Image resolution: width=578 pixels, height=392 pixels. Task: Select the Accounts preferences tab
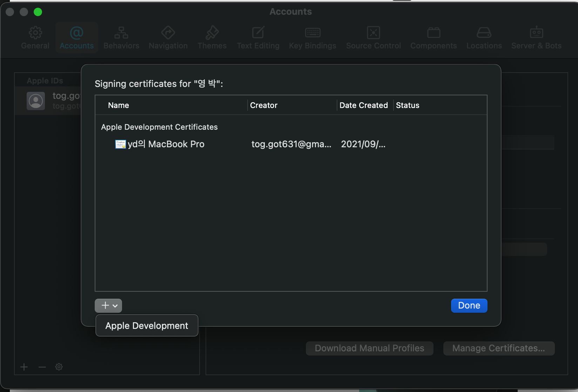76,38
